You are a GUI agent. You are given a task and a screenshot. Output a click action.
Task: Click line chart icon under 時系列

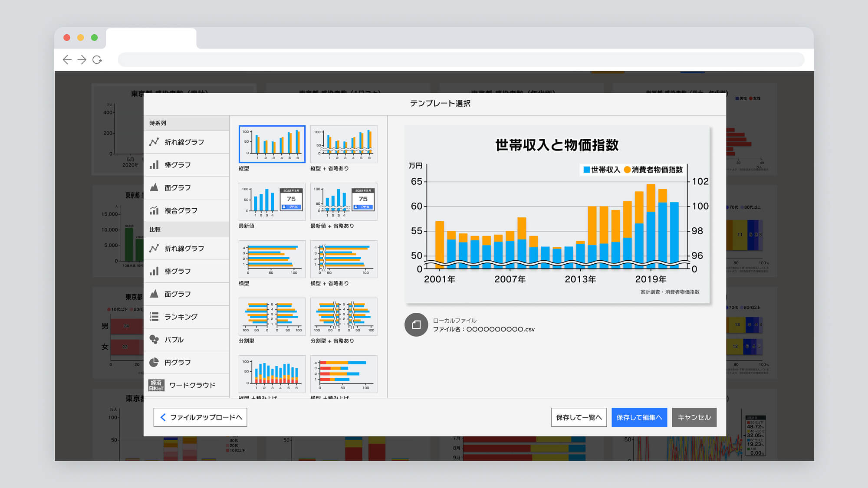coord(154,142)
